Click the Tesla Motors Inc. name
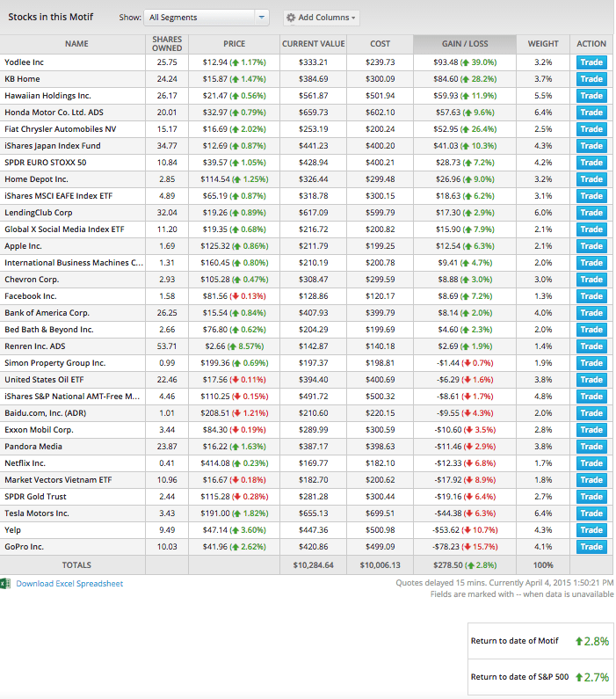The width and height of the screenshot is (616, 699). tap(37, 513)
